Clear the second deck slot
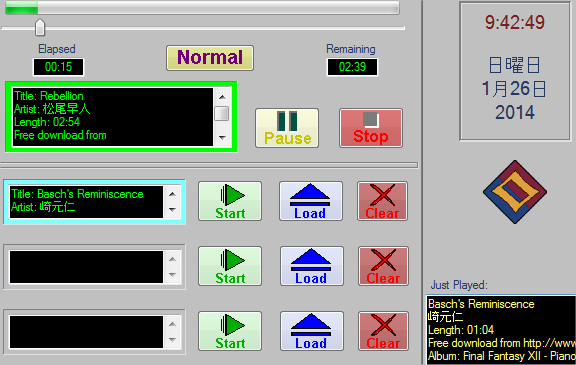 pos(383,266)
